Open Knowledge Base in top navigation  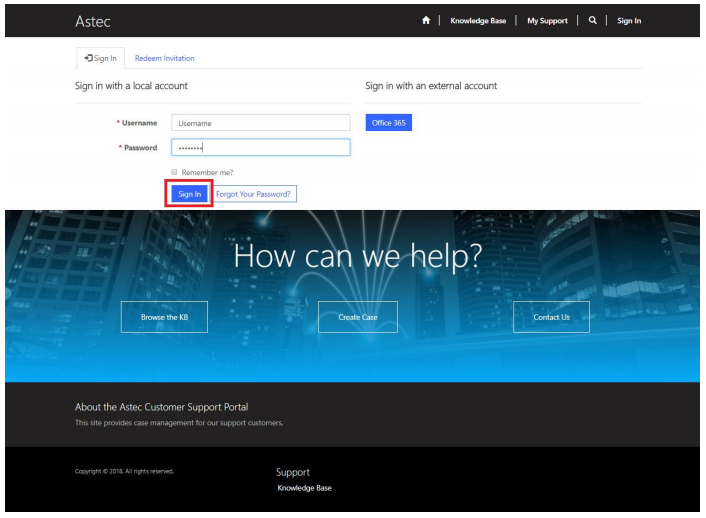477,21
